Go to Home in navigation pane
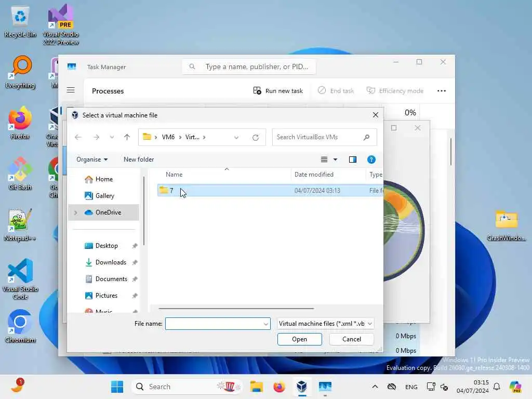This screenshot has height=399, width=532. (104, 179)
